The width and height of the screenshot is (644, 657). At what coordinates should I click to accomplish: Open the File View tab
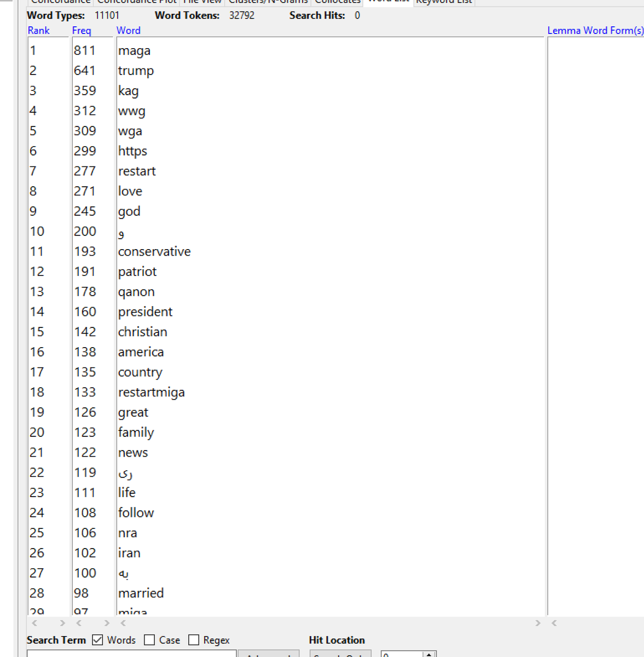[x=202, y=2]
